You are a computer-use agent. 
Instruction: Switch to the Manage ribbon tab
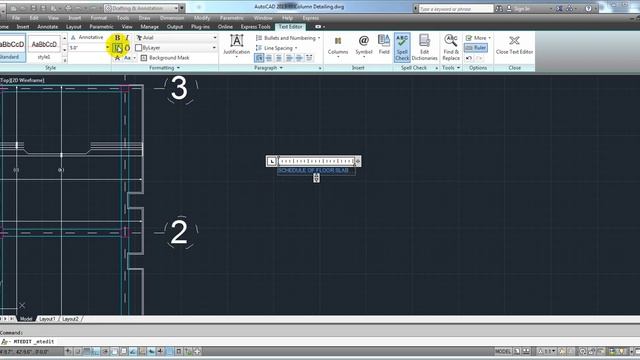click(x=149, y=27)
